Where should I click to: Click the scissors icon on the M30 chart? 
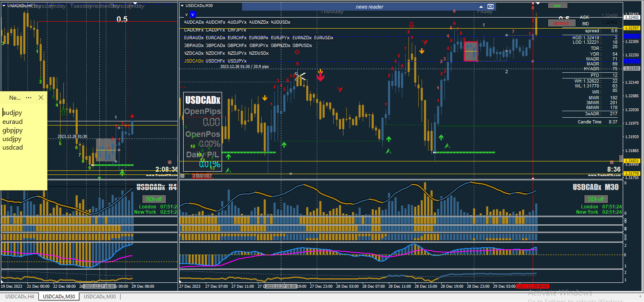coord(300,76)
